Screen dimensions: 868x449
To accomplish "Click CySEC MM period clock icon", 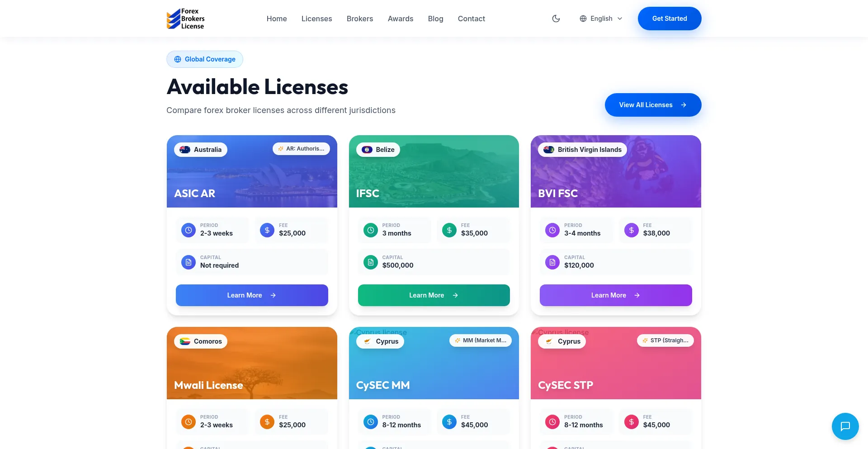I will click(371, 422).
